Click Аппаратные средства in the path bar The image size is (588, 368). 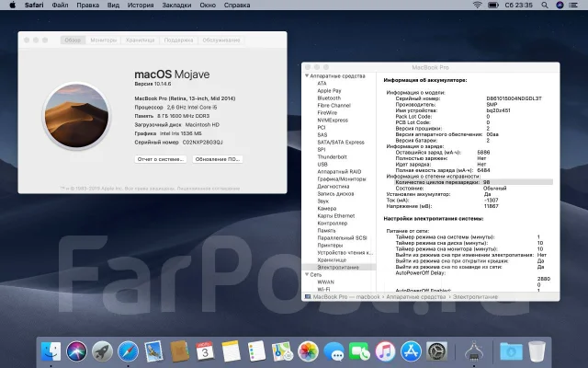(415, 296)
